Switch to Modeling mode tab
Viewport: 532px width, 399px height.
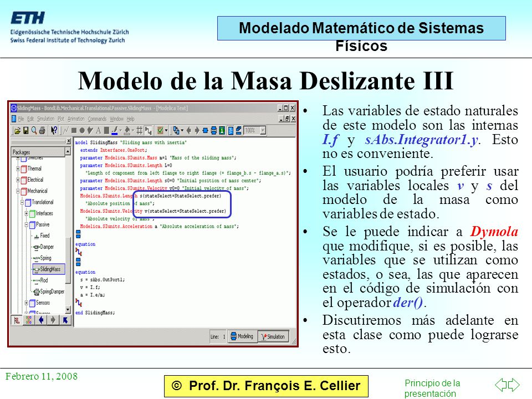(x=242, y=336)
